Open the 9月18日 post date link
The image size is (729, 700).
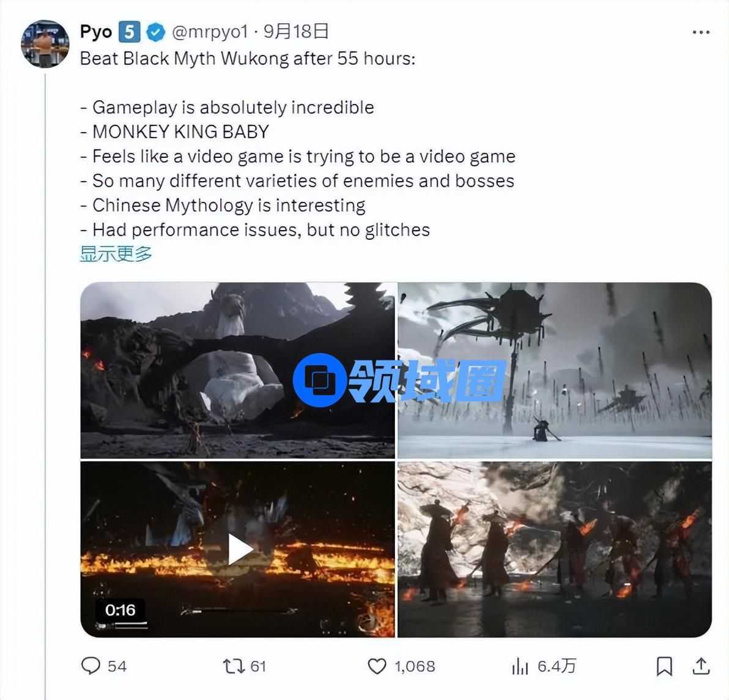pos(296,31)
